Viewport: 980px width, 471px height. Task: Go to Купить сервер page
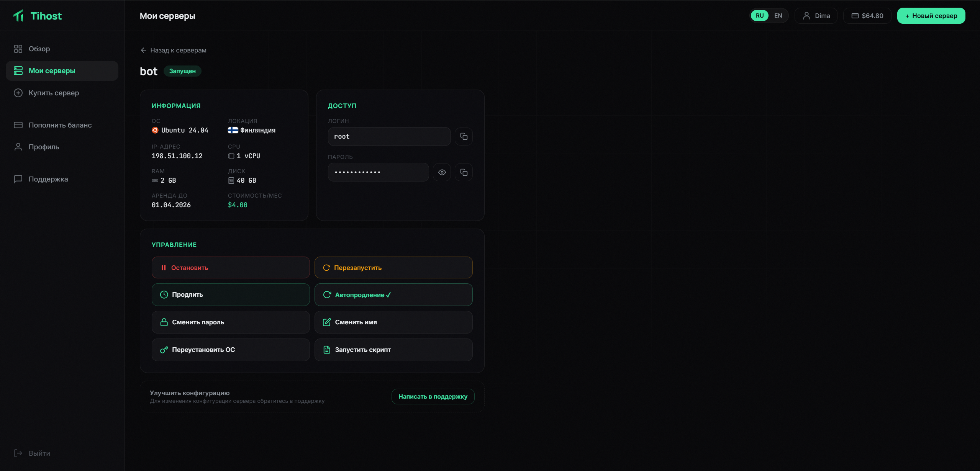[x=62, y=93]
